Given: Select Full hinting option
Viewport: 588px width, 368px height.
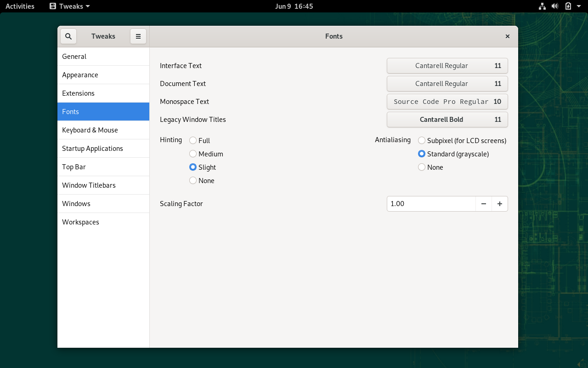Looking at the screenshot, I should (193, 141).
